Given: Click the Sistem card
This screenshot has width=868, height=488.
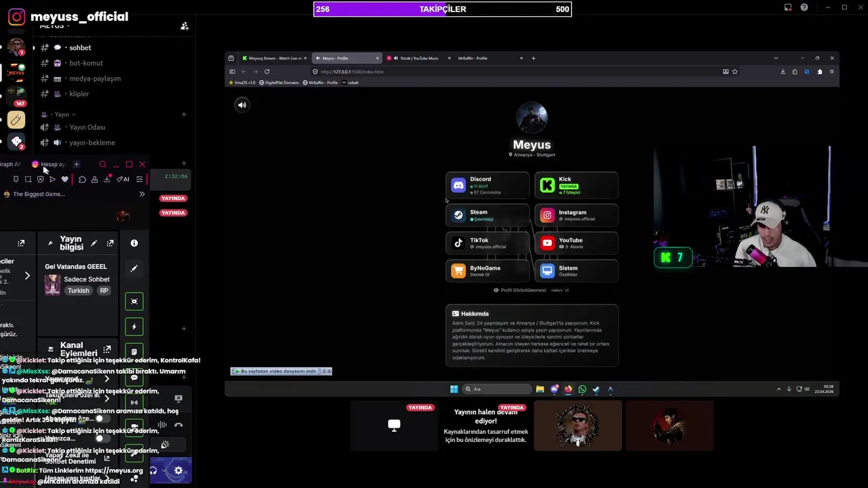Looking at the screenshot, I should coord(576,270).
